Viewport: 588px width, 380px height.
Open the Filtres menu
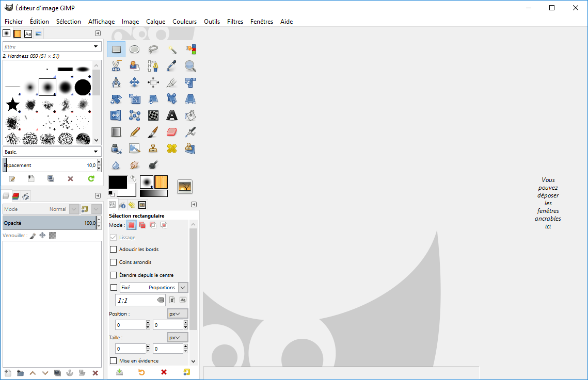[235, 21]
